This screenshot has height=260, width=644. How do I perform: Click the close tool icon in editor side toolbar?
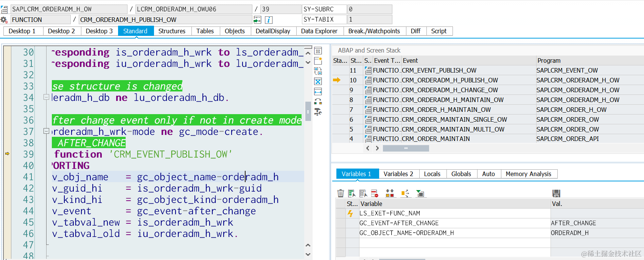(318, 51)
